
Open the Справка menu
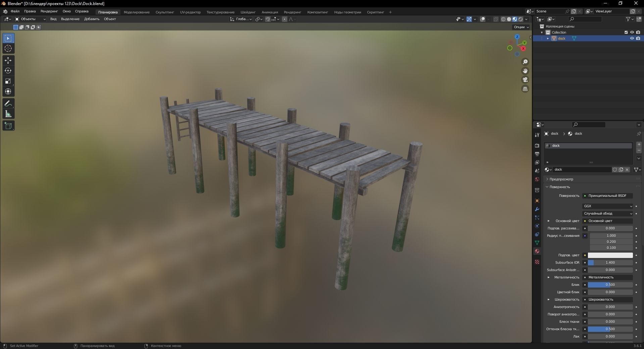coord(82,11)
